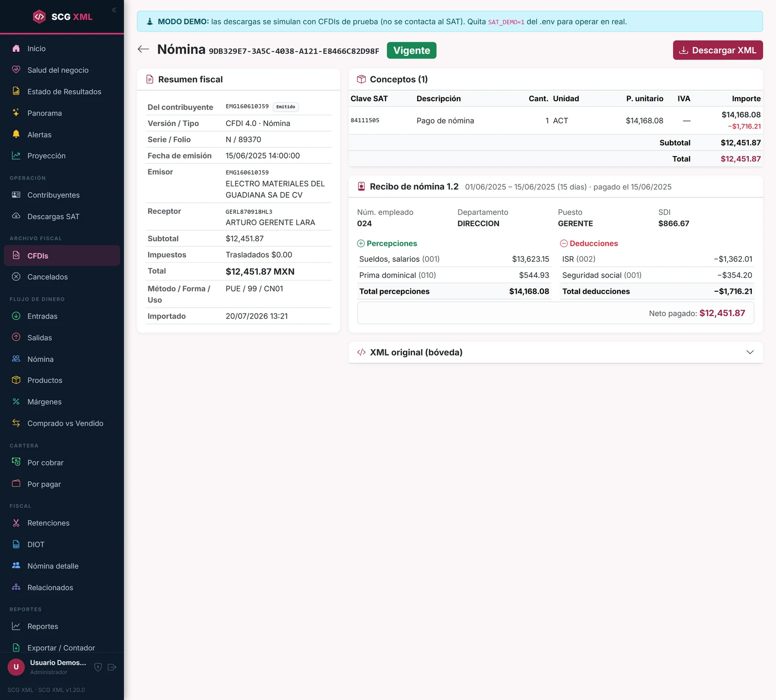Viewport: 776px width, 700px height.
Task: Click the Descargas SAT cloud icon
Action: click(16, 216)
